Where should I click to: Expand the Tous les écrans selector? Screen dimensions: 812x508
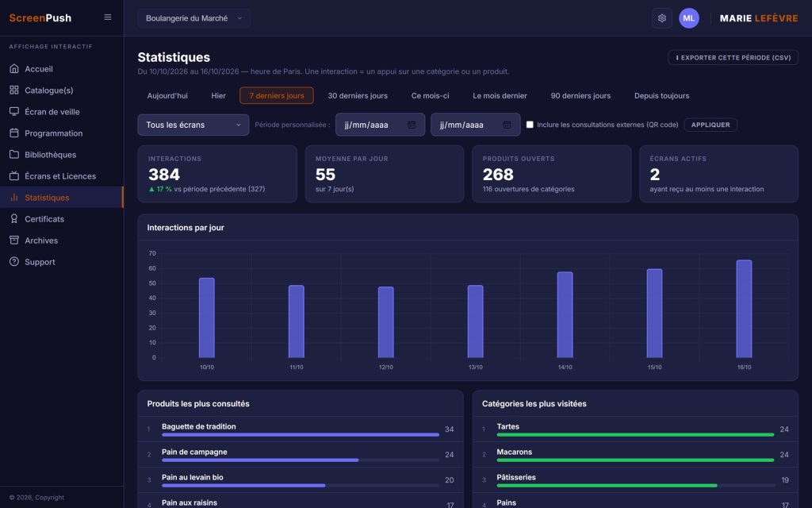[193, 125]
